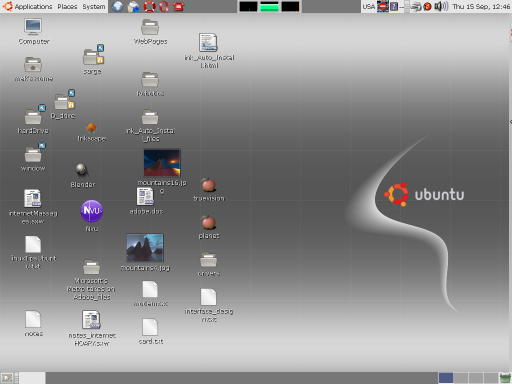
Task: Click the red no-entry sign panel icon
Action: click(x=383, y=6)
